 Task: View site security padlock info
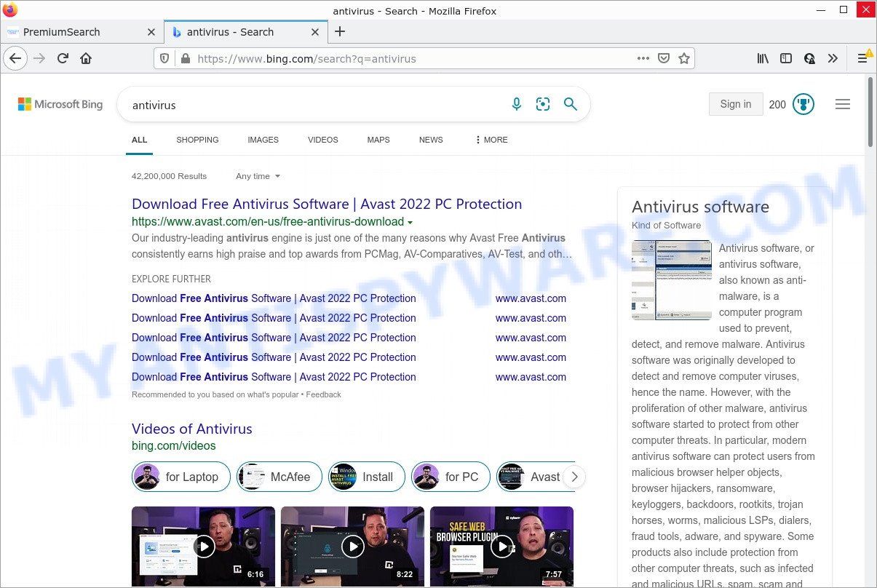point(185,58)
